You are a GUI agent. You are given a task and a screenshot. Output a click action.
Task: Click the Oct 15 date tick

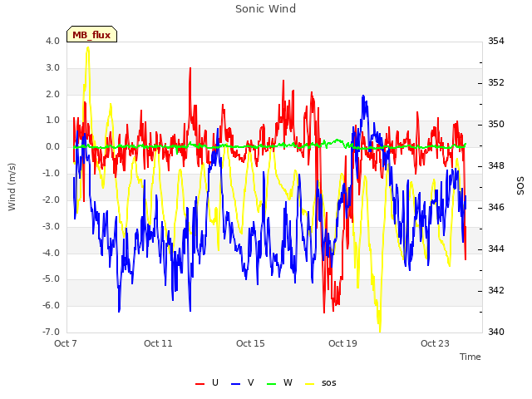pyautogui.click(x=250, y=343)
